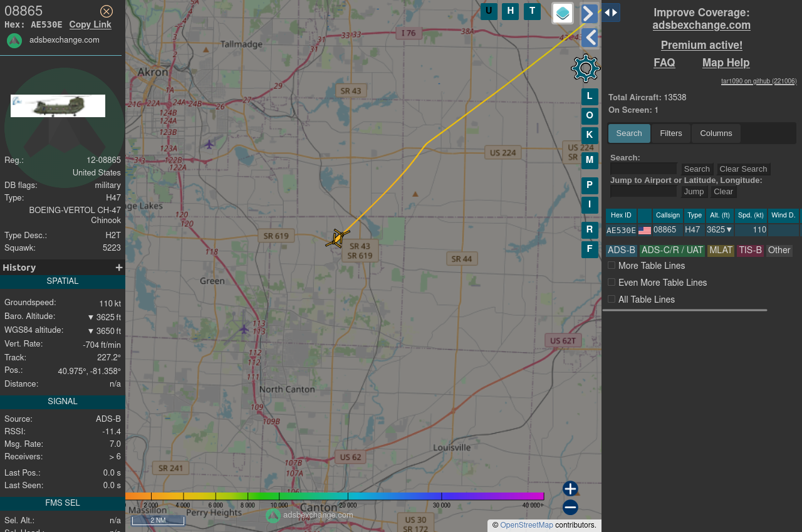The image size is (802, 532).
Task: Select the AE530E aircraft table row
Action: point(702,230)
